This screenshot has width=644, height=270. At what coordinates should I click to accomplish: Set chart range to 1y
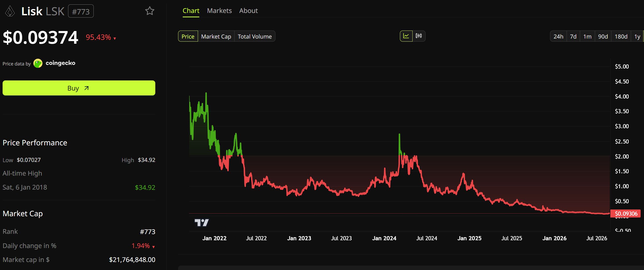(x=637, y=36)
